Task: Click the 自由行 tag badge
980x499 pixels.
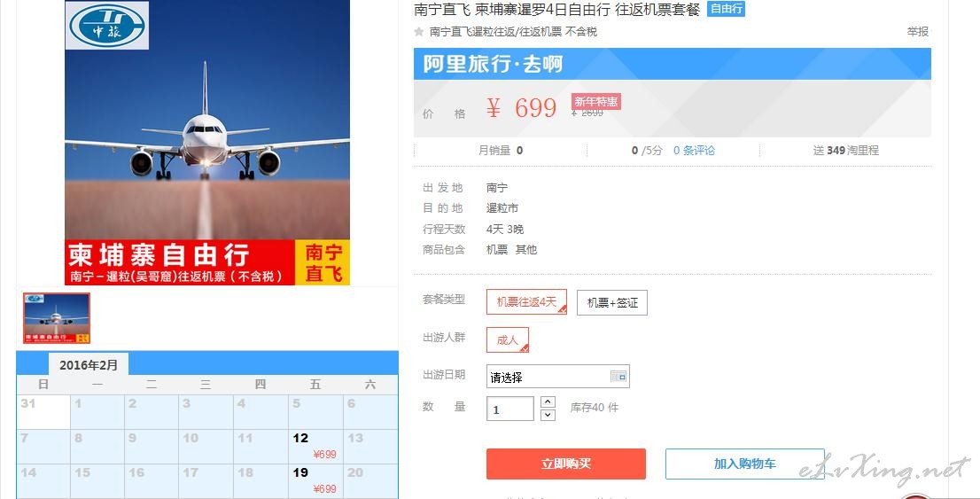Action: click(x=726, y=9)
